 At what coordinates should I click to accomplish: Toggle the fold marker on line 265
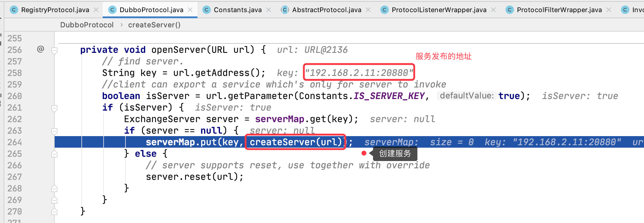pyautogui.click(x=54, y=154)
